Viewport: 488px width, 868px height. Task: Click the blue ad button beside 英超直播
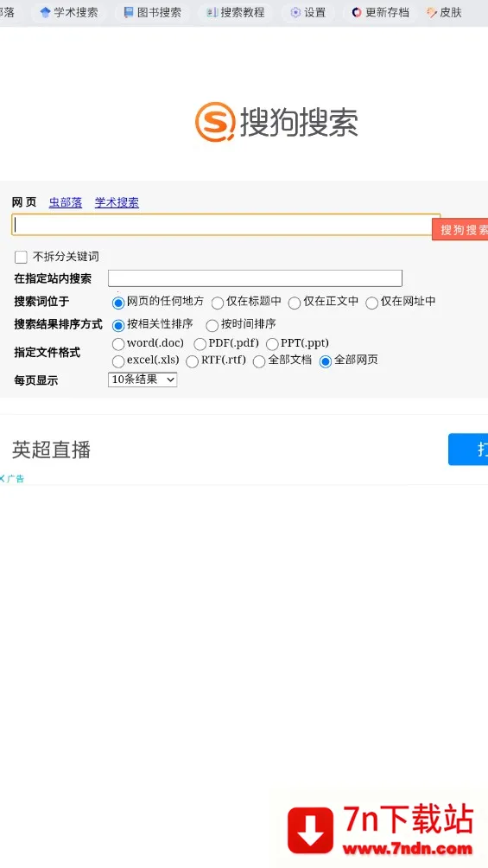pos(468,449)
